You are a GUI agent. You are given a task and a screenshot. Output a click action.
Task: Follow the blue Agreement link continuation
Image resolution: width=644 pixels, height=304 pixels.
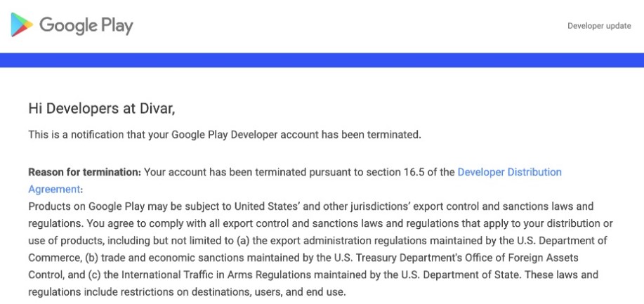pyautogui.click(x=54, y=189)
